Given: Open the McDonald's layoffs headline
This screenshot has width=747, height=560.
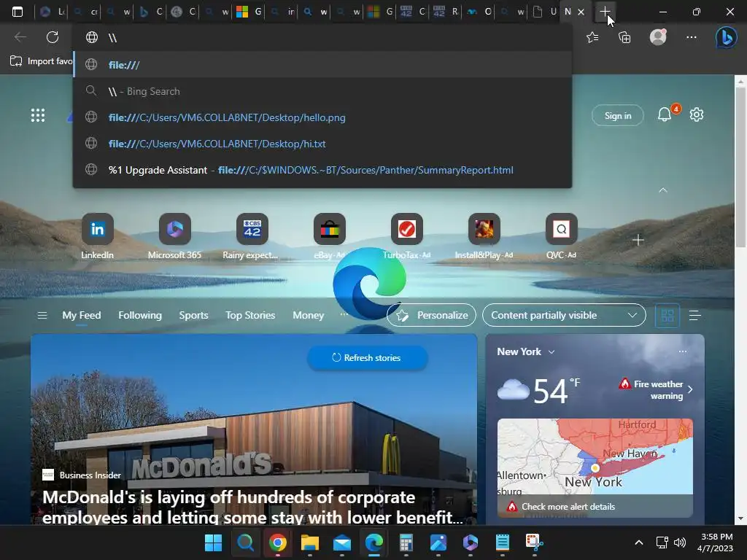Looking at the screenshot, I should [252, 507].
